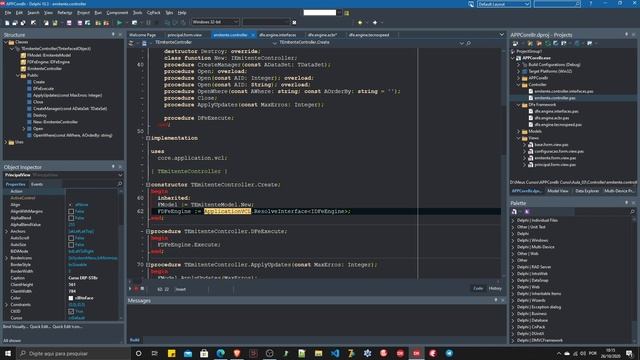Click the pin icon of Structure panel

(113, 35)
